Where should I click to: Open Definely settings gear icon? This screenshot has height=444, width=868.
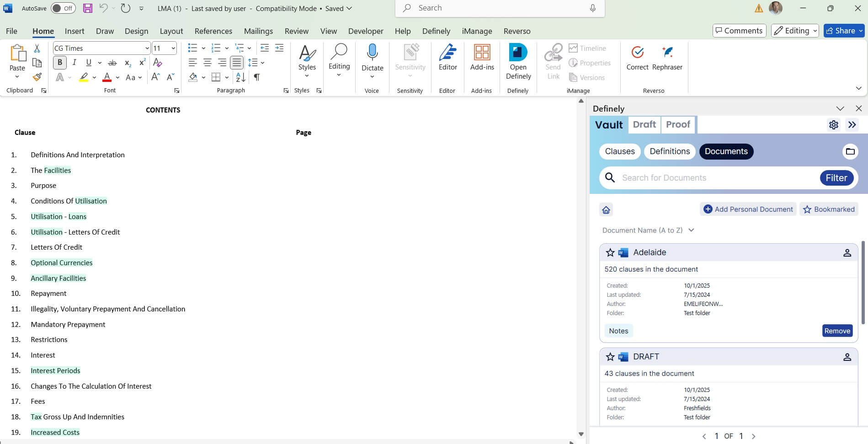pyautogui.click(x=833, y=125)
